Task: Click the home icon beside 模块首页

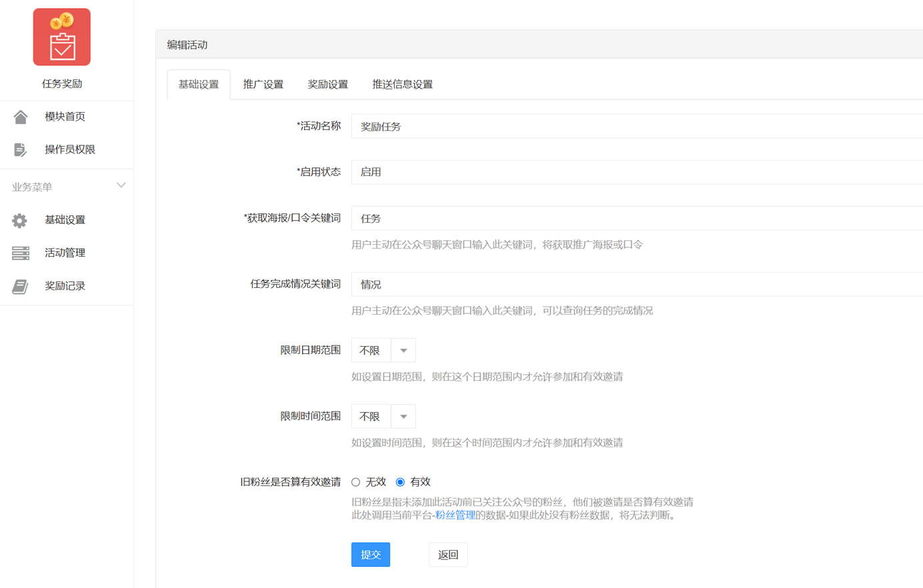Action: tap(21, 117)
